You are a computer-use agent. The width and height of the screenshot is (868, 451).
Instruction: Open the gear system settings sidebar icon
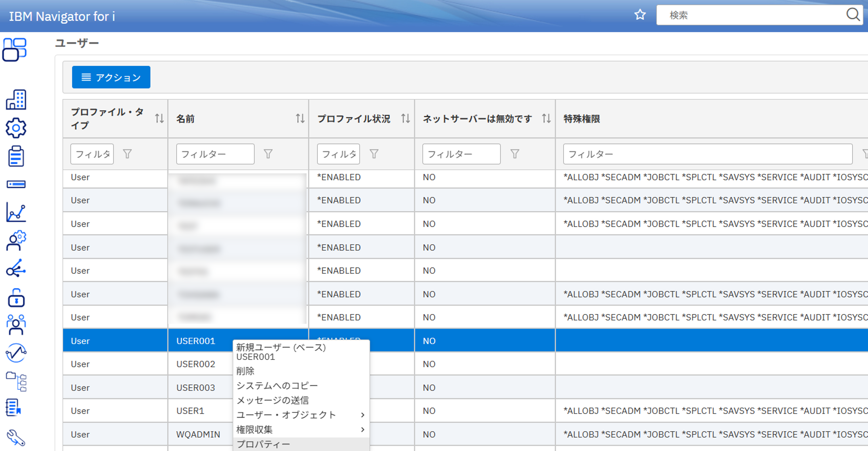pyautogui.click(x=16, y=128)
